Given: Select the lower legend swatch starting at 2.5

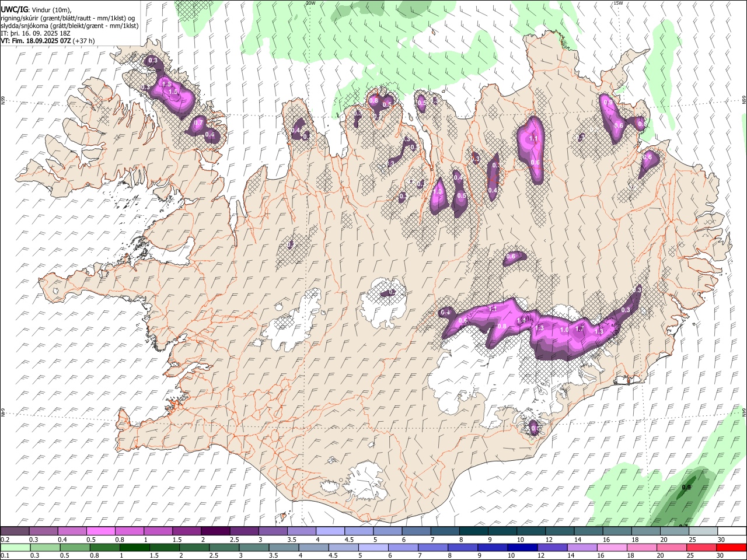Looking at the screenshot, I should pyautogui.click(x=224, y=547).
